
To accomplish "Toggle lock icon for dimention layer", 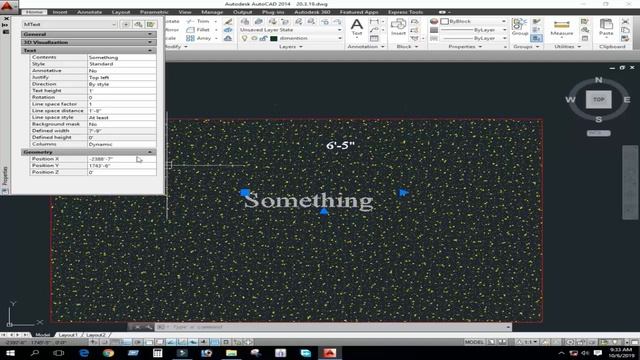I will (264, 38).
